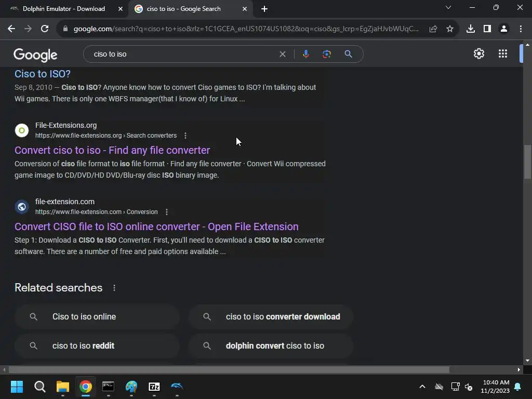This screenshot has height=399, width=532.
Task: Click the file-extension.com globe favicon
Action: [22, 207]
